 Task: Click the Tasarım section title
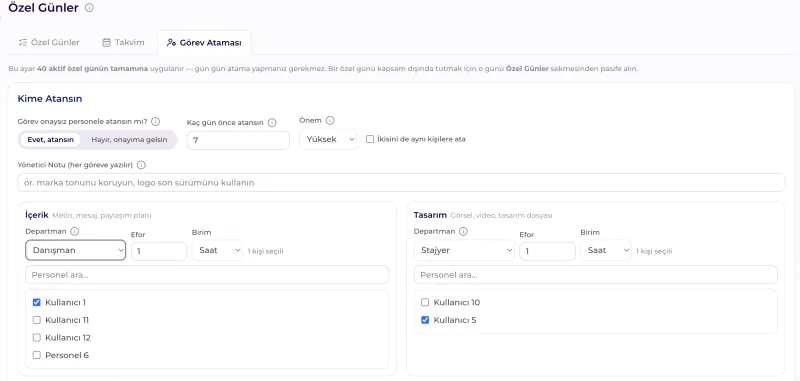pyautogui.click(x=430, y=215)
